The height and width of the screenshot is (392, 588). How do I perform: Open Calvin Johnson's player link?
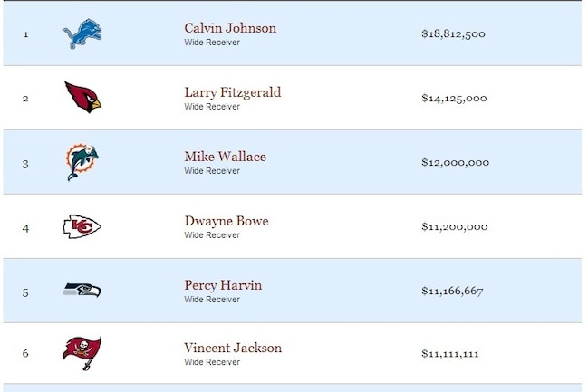[x=230, y=28]
